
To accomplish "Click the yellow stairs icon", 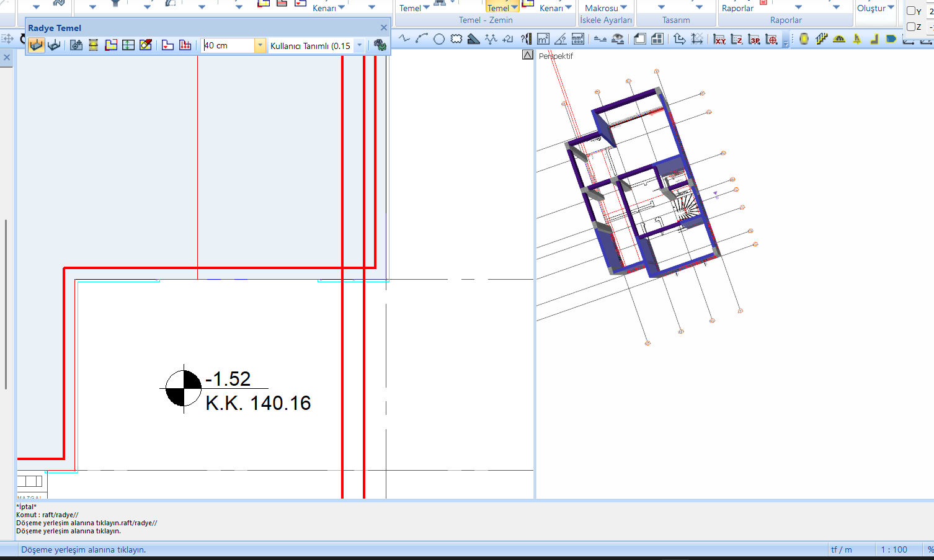I will tap(822, 39).
